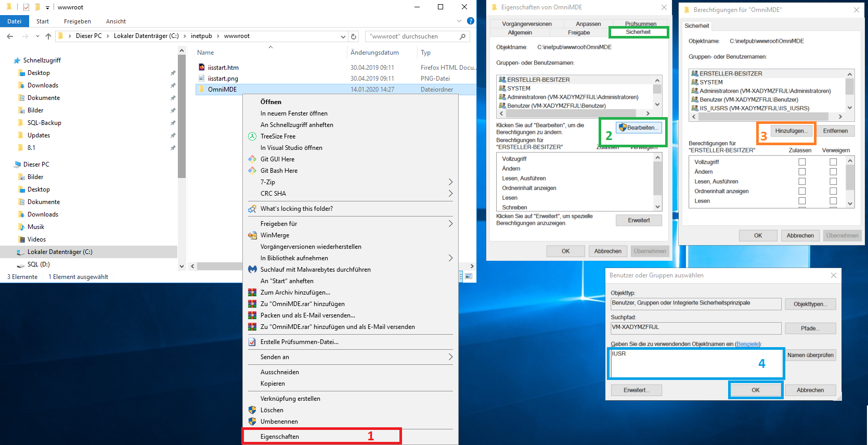Click the TreeSize Free icon in the context menu
Screen dimensions: 868x445
click(x=252, y=136)
